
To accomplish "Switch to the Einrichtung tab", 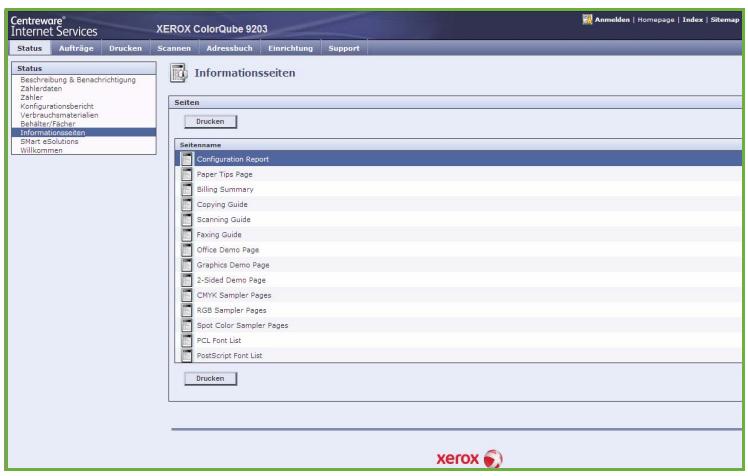I will point(291,48).
